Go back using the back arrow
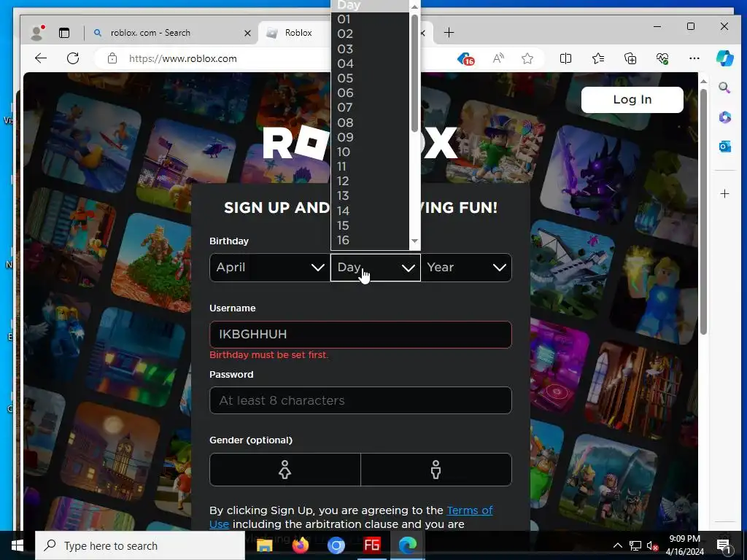Screen dimensions: 747x560 pos(41,58)
